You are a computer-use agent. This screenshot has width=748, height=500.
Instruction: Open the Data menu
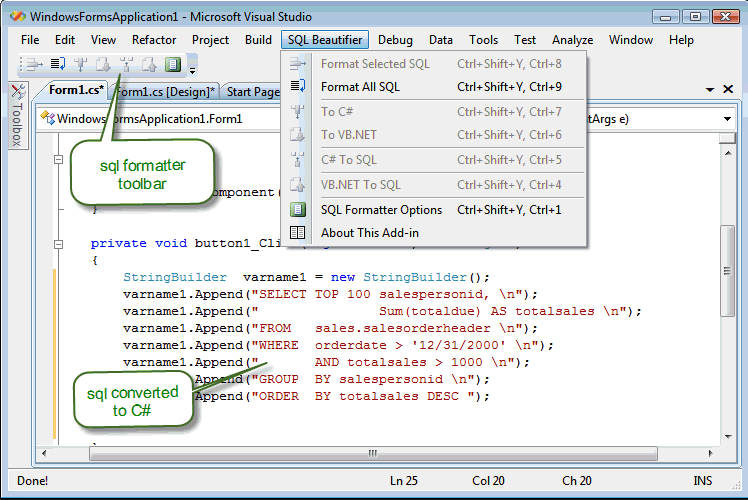[441, 40]
